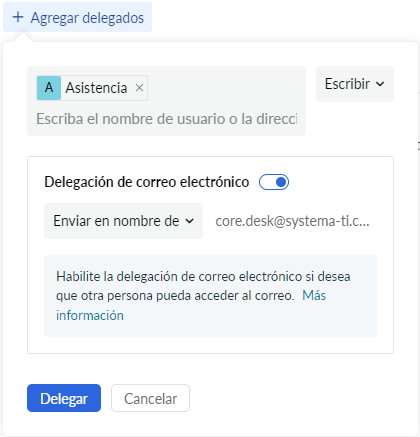Click the plus icon beside Agregar delegados
Viewport: 420px width, 437px height.
[18, 17]
